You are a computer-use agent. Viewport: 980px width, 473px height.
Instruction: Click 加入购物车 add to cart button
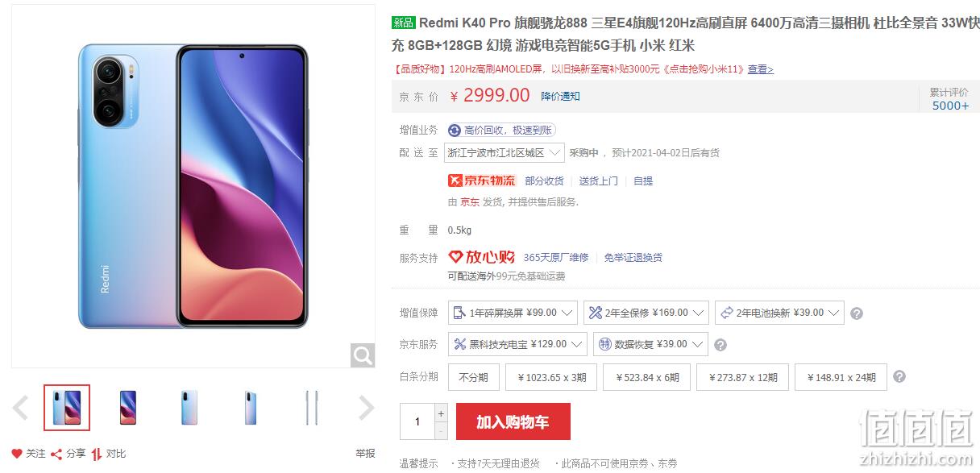point(513,421)
